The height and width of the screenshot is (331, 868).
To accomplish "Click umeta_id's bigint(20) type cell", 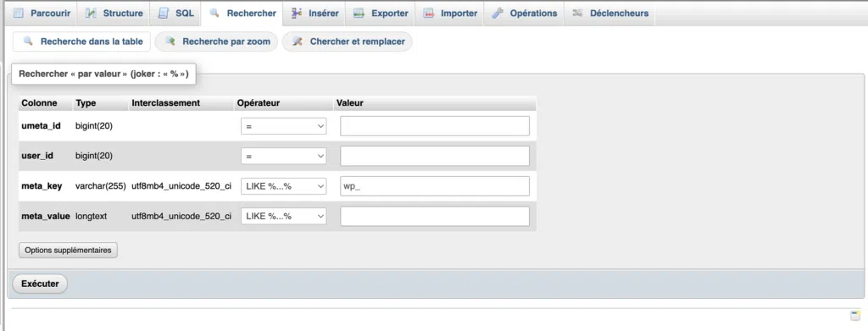I will [93, 126].
